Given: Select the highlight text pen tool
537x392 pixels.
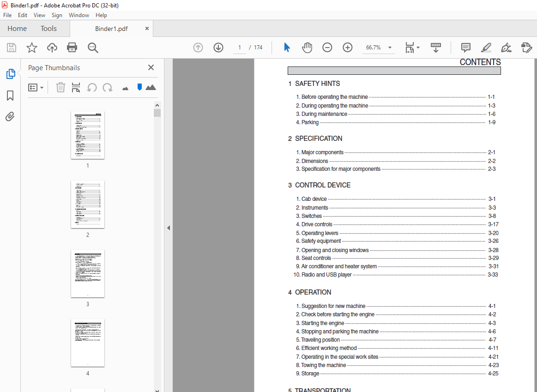Looking at the screenshot, I should point(486,48).
